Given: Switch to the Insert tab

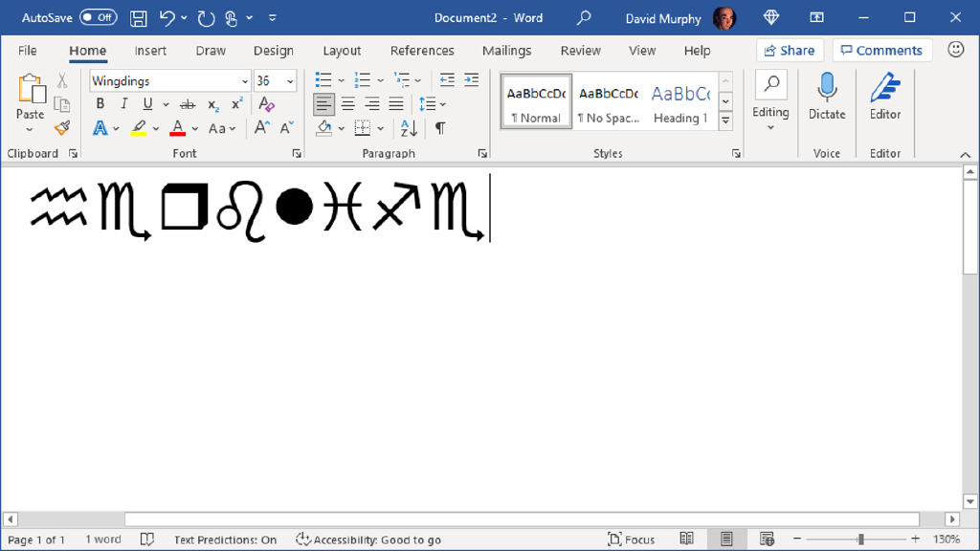Looking at the screenshot, I should [x=150, y=51].
